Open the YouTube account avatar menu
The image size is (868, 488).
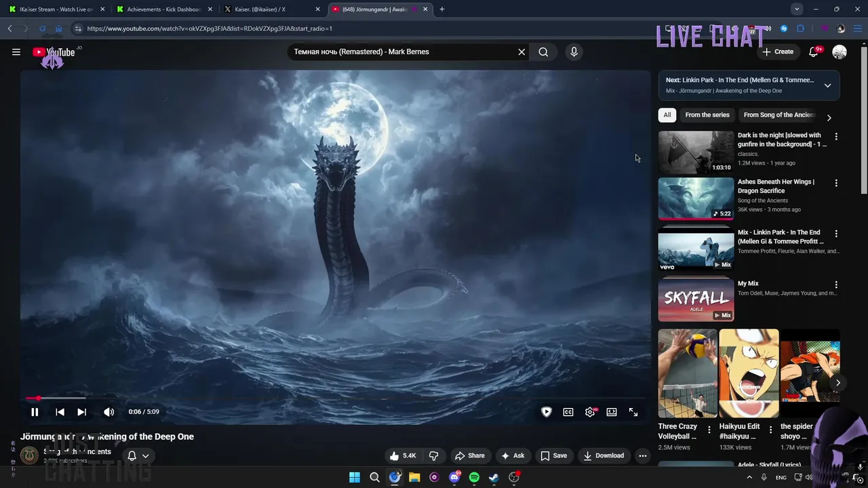tap(840, 52)
